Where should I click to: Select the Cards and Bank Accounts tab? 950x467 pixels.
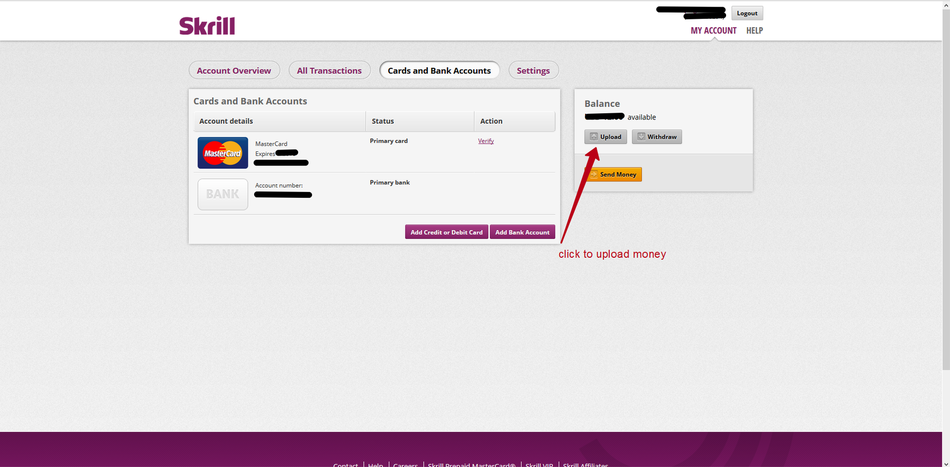click(439, 70)
